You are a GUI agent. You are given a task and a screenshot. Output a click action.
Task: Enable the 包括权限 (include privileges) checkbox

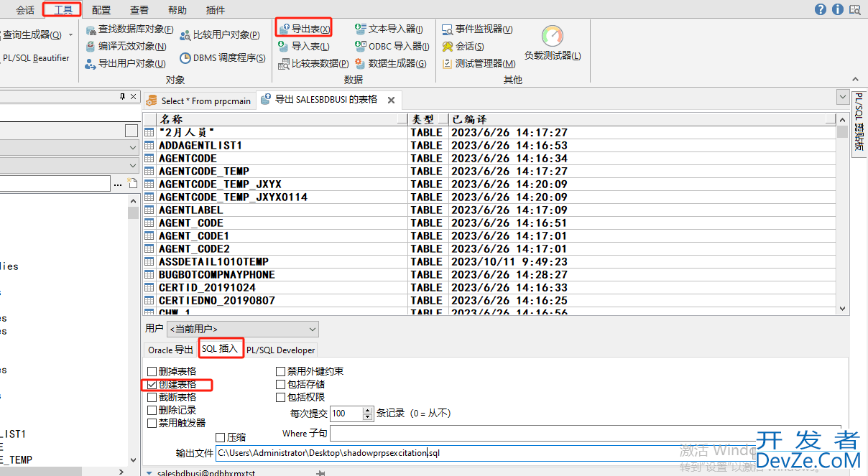pyautogui.click(x=281, y=397)
